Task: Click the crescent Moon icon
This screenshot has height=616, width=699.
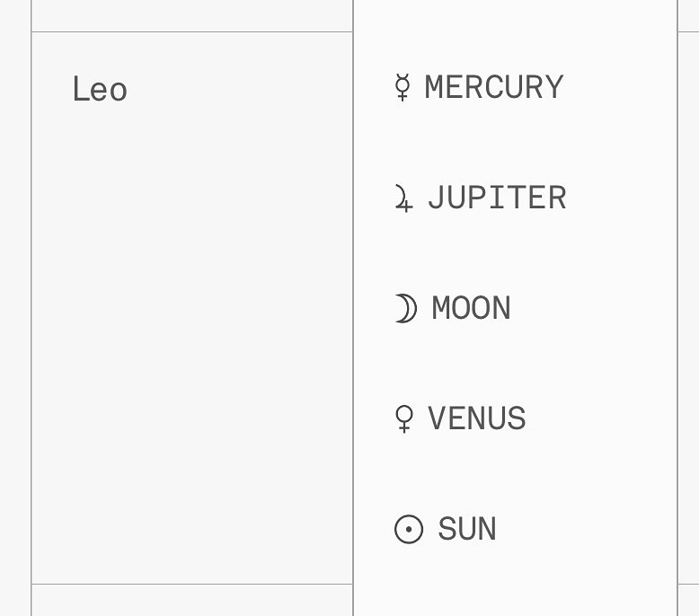Action: coord(406,309)
